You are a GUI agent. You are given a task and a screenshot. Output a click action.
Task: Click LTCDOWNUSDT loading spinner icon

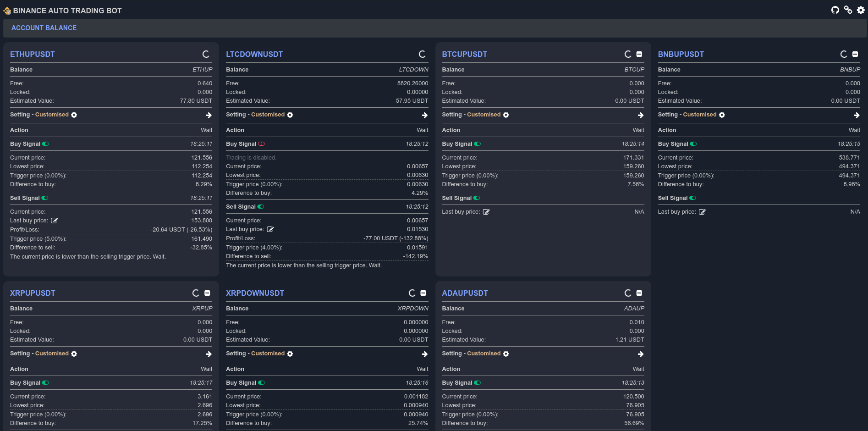422,54
